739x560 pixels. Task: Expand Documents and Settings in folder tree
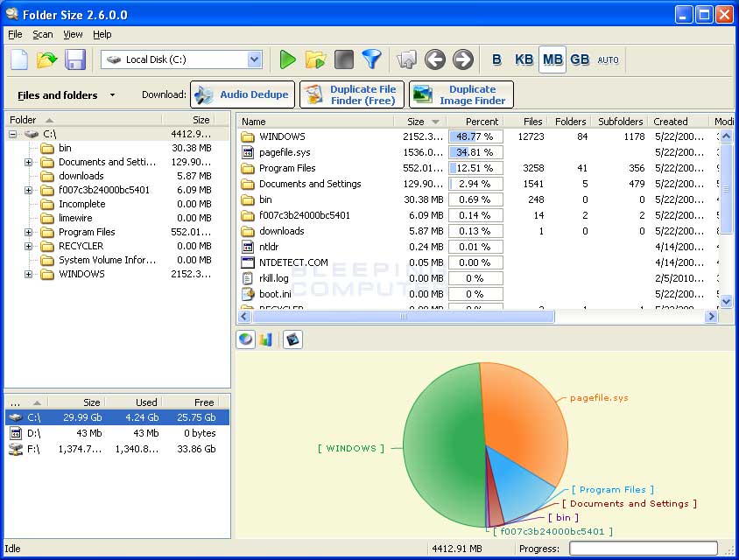(29, 162)
